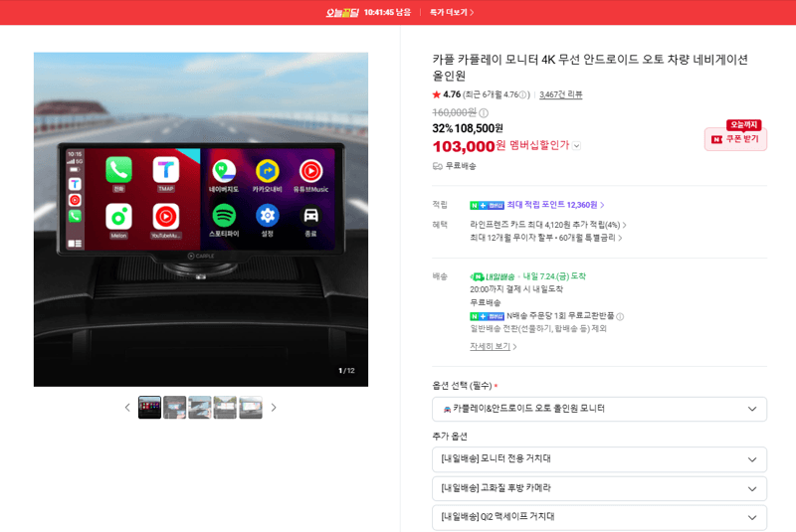Click the main product image
Screen dimensions: 796x532
point(201,219)
